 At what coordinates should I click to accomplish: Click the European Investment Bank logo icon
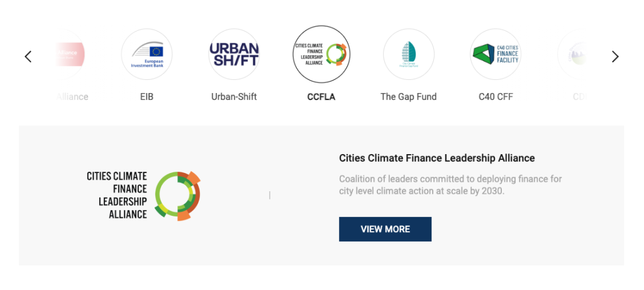147,55
